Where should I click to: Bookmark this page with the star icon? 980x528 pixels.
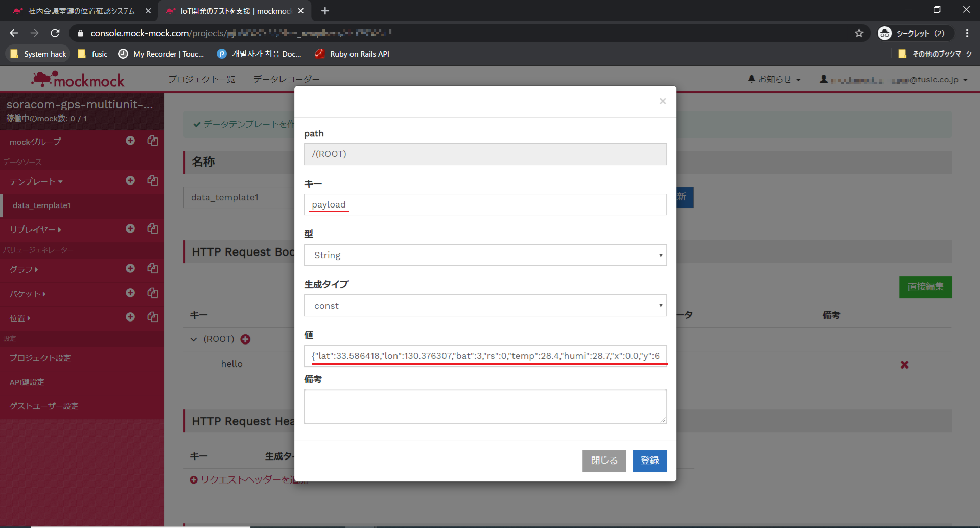click(x=859, y=33)
